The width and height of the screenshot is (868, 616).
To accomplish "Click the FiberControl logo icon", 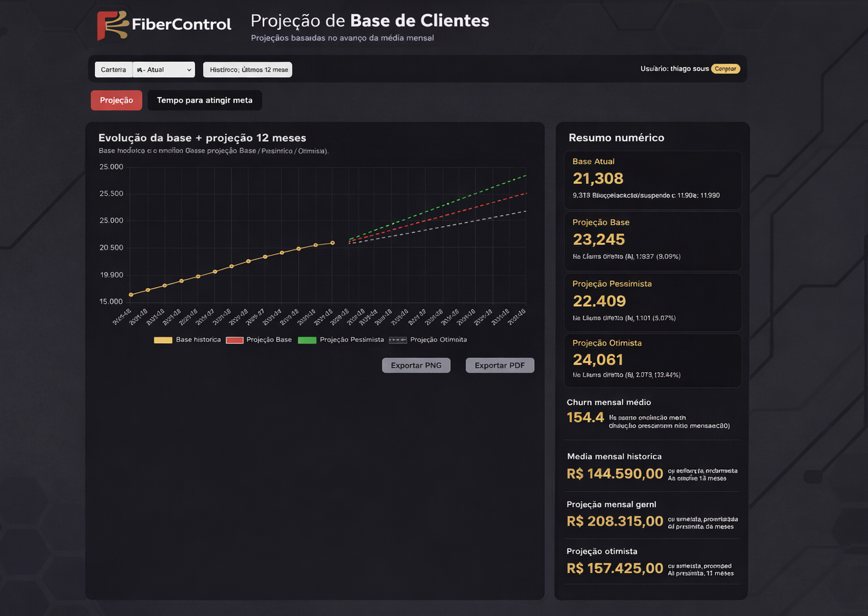I will (112, 25).
